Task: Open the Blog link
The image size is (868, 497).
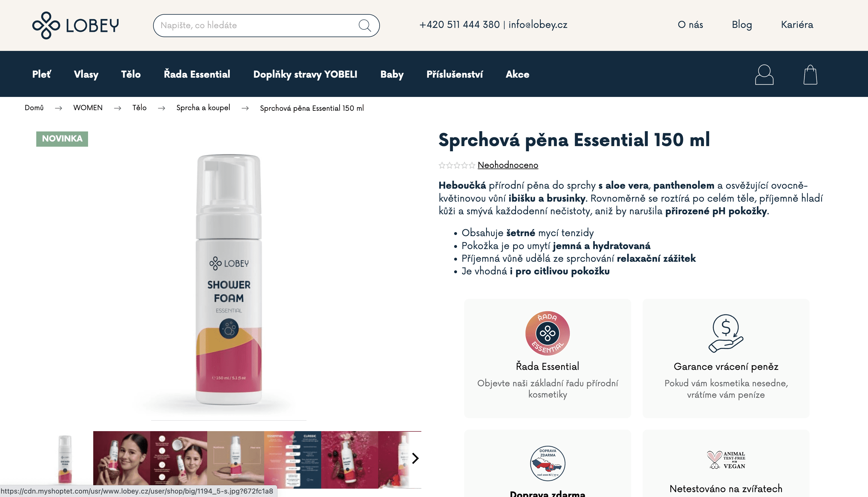Action: tap(742, 24)
